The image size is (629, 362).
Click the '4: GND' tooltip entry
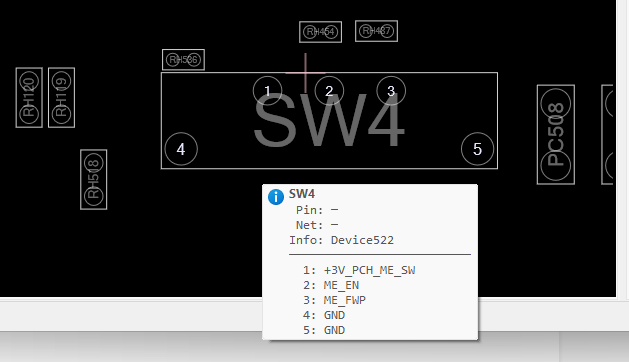(x=324, y=315)
